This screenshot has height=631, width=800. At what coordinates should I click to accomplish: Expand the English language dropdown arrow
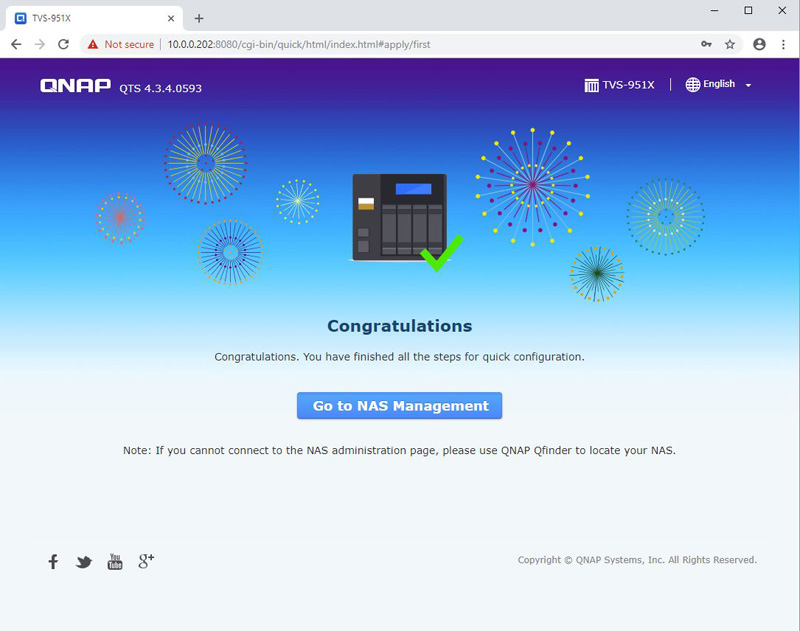click(748, 85)
